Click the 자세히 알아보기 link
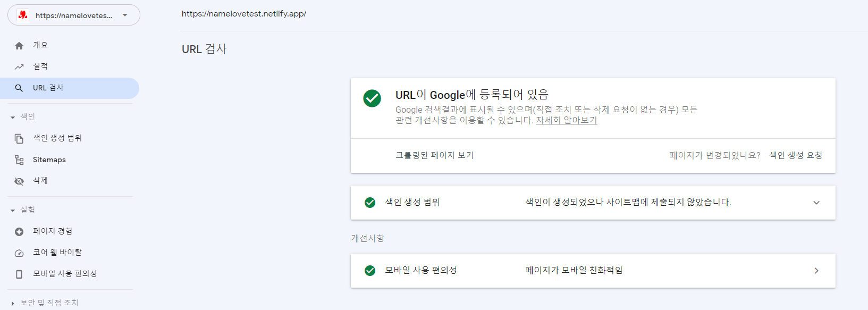 (x=566, y=120)
